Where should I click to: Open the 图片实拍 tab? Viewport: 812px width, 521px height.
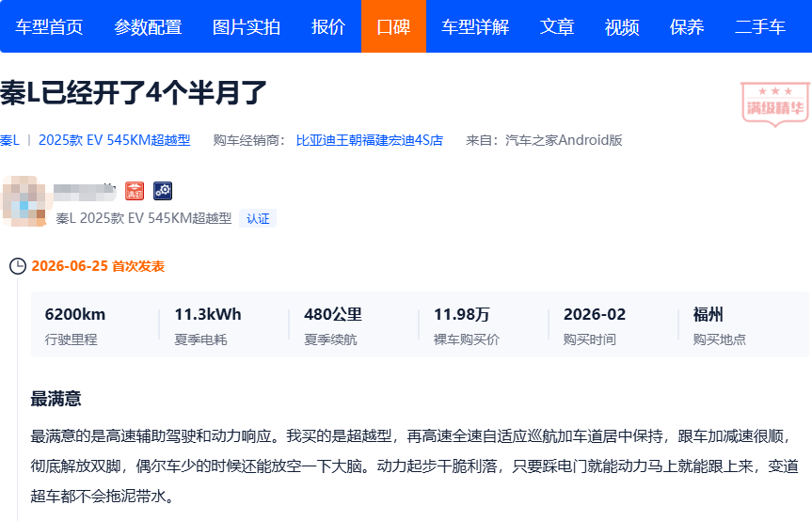[246, 26]
